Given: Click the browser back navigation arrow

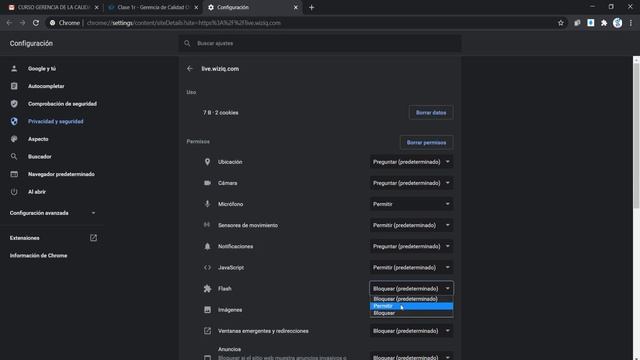Looking at the screenshot, I should (9, 23).
